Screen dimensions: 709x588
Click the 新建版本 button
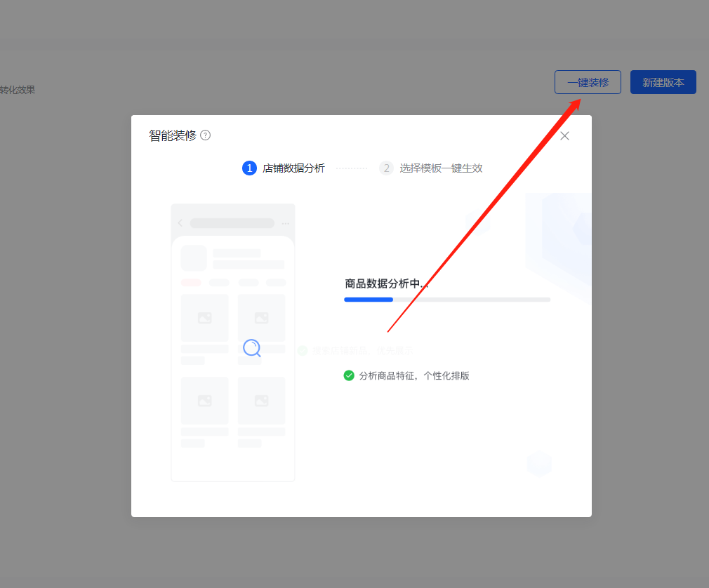(663, 82)
